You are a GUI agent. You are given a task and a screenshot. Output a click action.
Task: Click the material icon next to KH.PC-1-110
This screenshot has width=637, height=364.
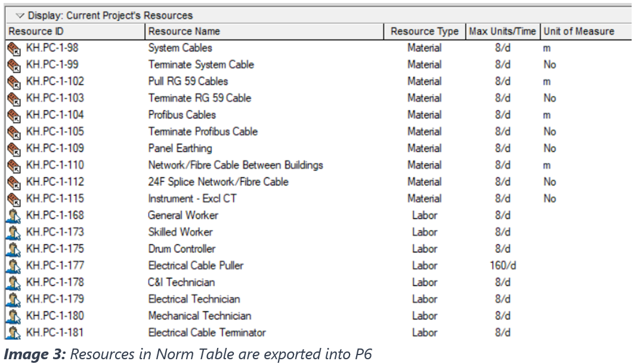click(14, 165)
